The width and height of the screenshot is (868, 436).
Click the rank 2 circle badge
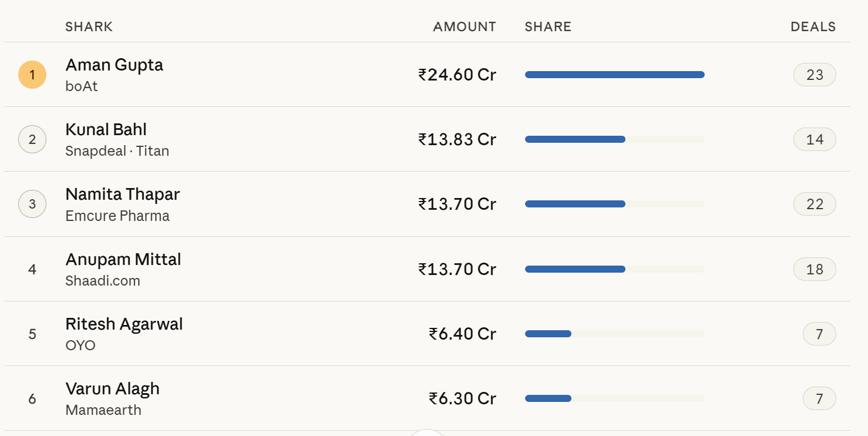(32, 139)
